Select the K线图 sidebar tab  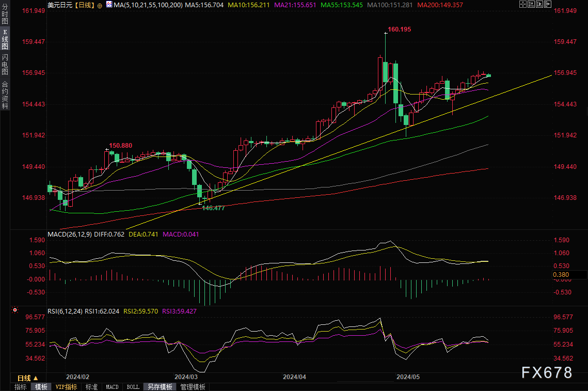(x=5, y=39)
